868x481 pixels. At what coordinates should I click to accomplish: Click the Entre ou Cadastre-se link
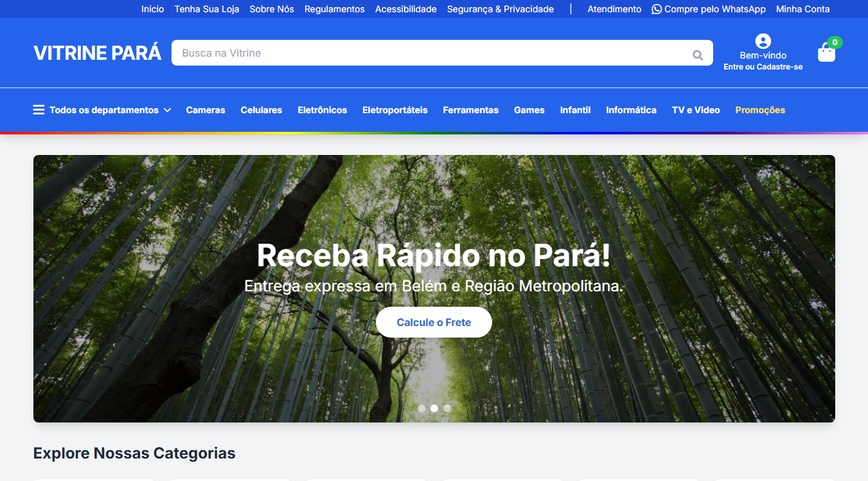[x=763, y=67]
